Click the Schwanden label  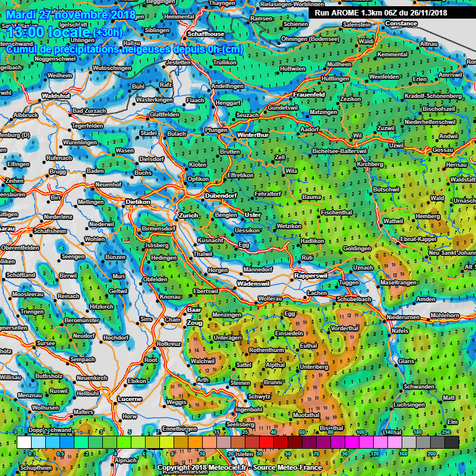(x=419, y=387)
